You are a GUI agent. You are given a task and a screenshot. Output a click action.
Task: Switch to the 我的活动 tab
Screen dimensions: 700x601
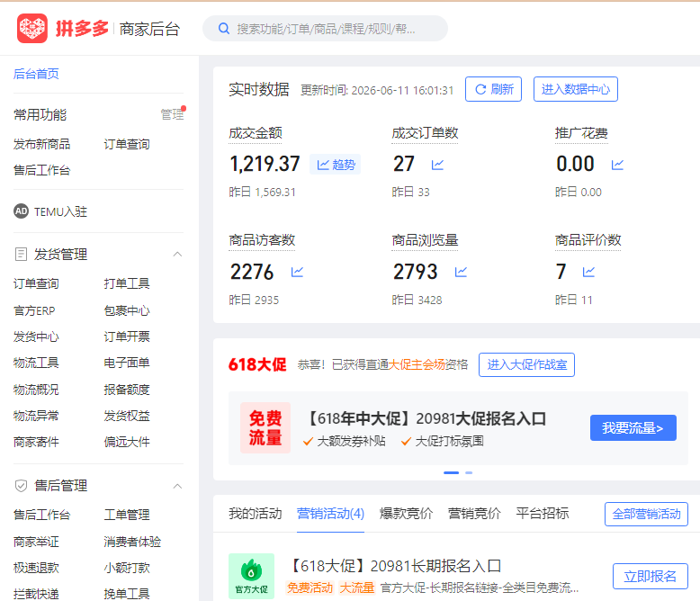(256, 514)
